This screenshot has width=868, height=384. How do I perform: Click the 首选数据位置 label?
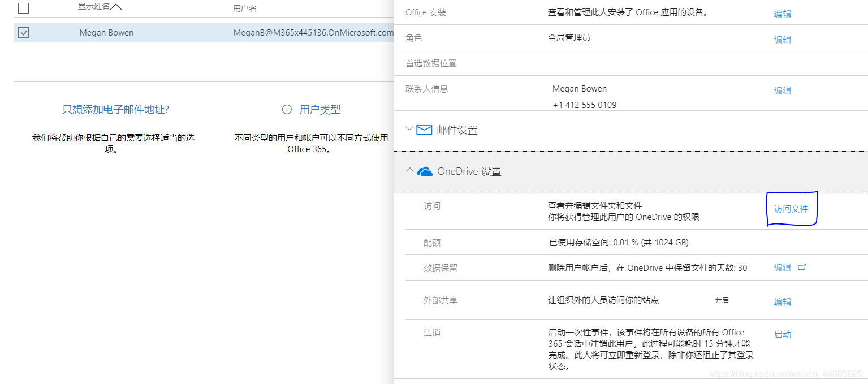431,63
